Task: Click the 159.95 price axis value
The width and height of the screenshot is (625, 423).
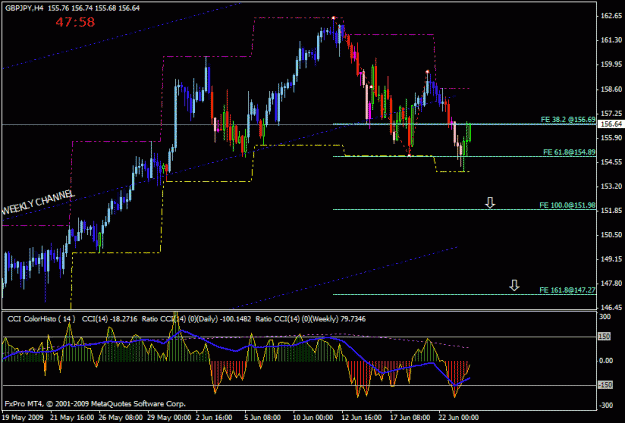Action: (x=611, y=65)
